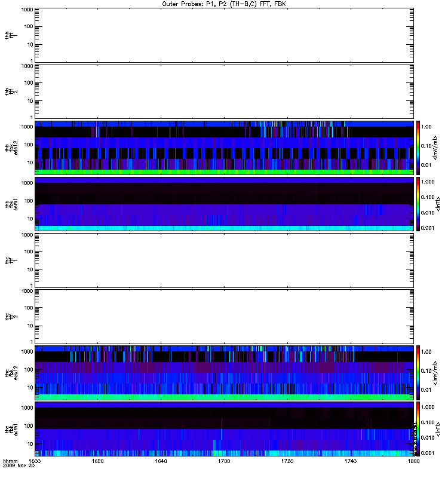The image size is (448, 478).
Task: Click the '1620' time axis label
Action: (97, 461)
